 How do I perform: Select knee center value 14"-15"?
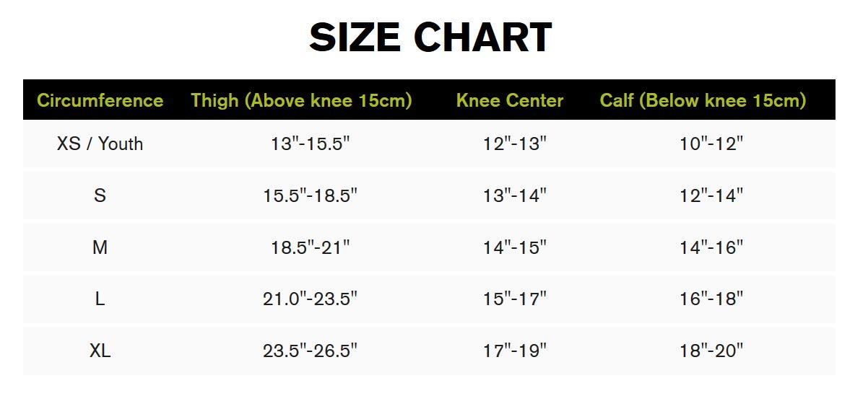click(514, 247)
